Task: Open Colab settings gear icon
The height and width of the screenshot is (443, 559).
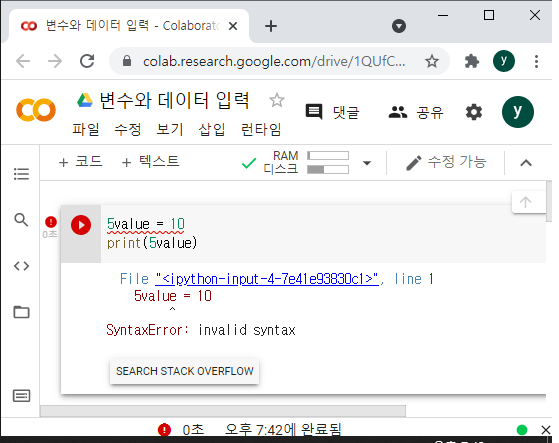Action: click(x=474, y=112)
